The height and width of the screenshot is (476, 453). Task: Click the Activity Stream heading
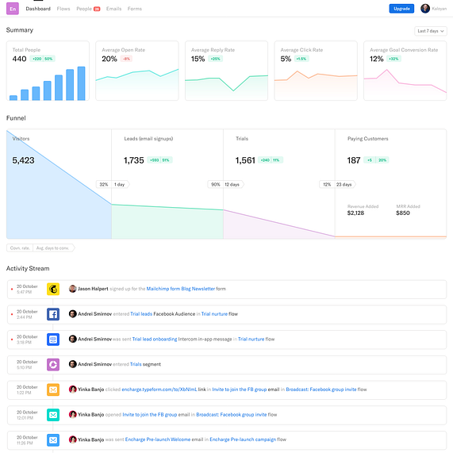coord(28,269)
